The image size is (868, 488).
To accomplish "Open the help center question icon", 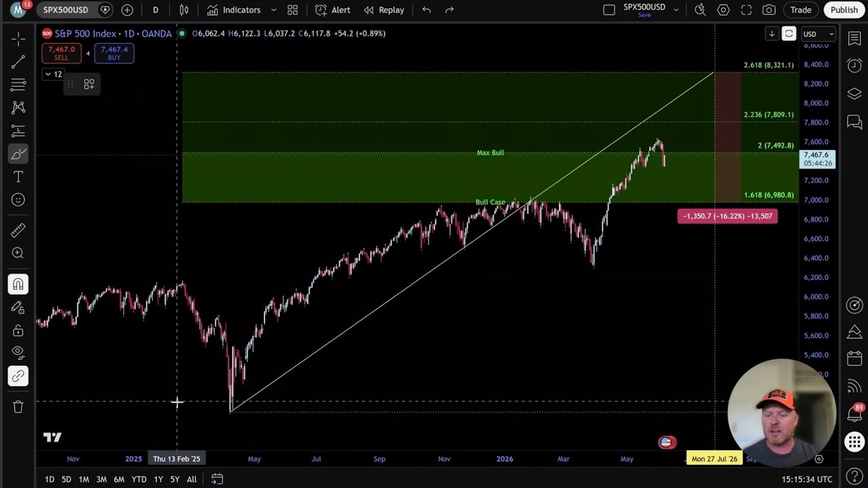I will pos(854,476).
